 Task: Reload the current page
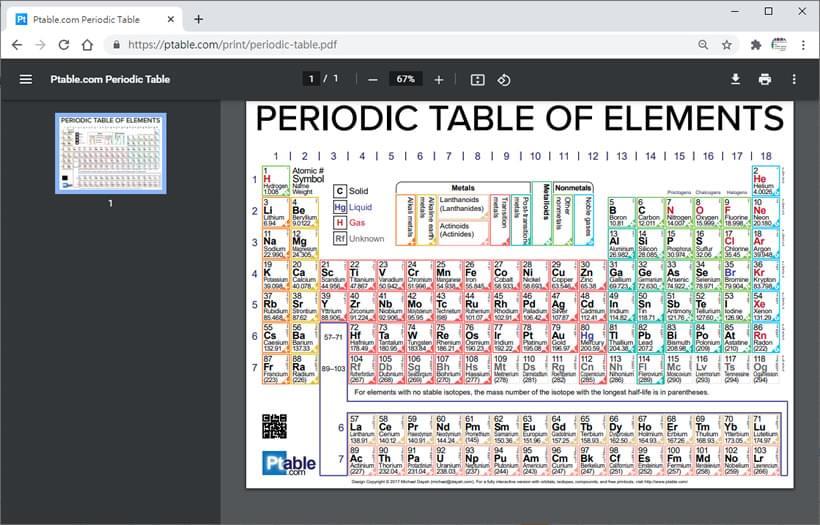click(x=64, y=45)
